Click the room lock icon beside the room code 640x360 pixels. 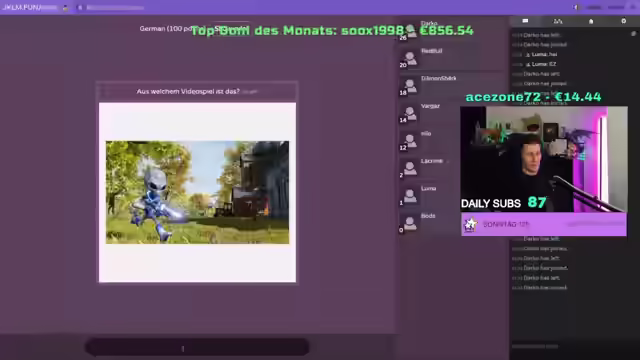coord(65,7)
